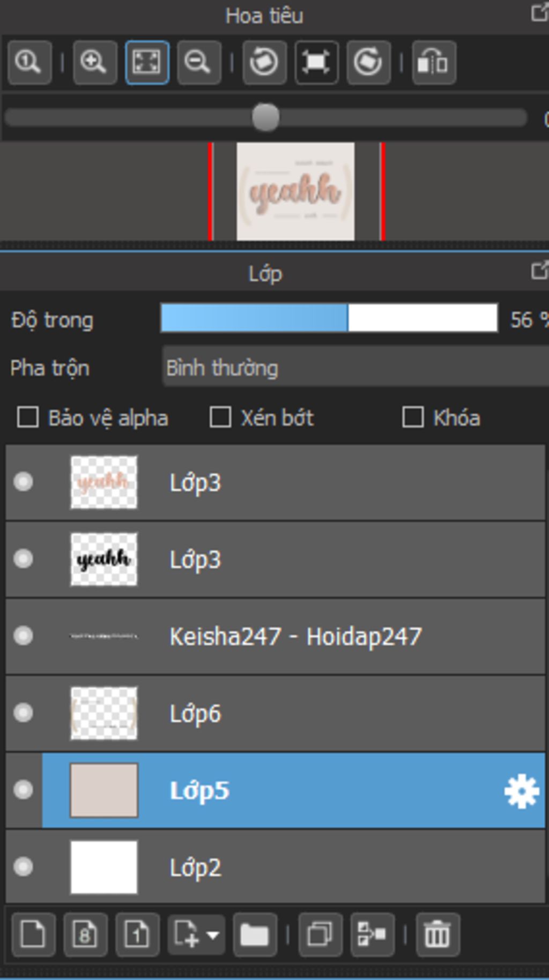Adjust the Độ trong opacity slider

(x=329, y=319)
